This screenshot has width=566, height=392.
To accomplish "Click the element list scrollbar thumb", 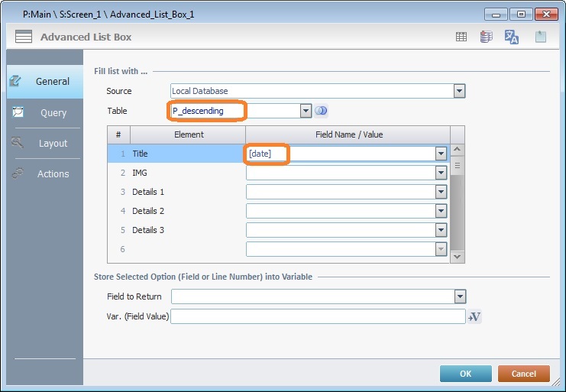I will pyautogui.click(x=457, y=166).
